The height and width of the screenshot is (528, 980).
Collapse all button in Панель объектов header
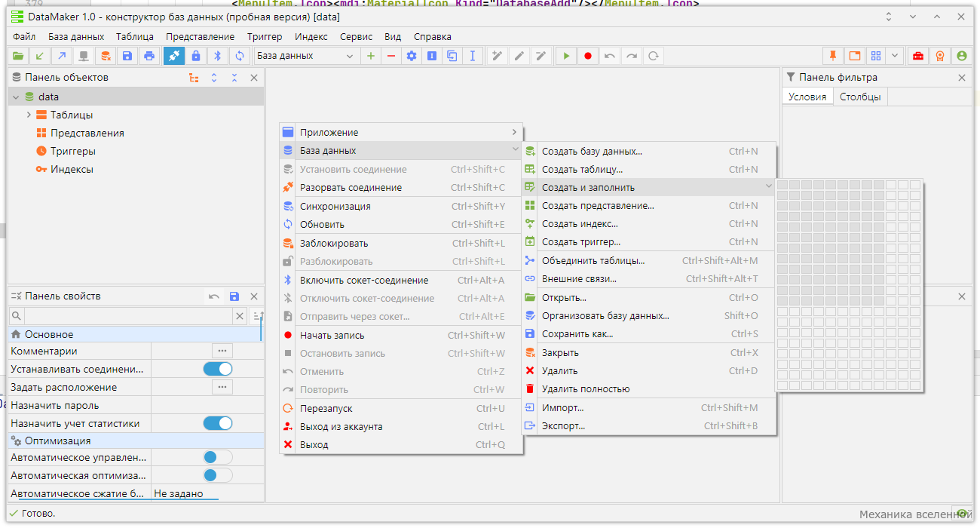click(x=234, y=78)
